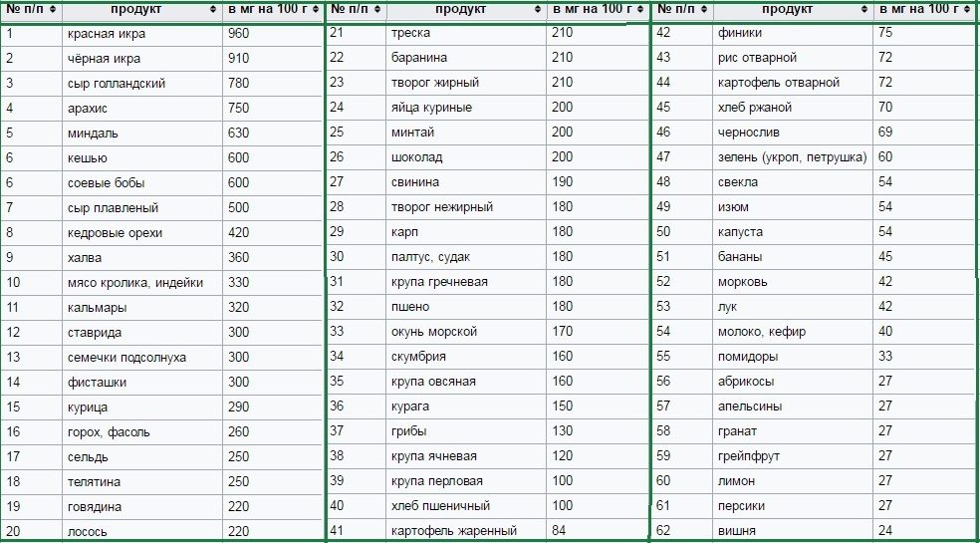Click the арахис row name
The image size is (980, 543).
point(142,109)
